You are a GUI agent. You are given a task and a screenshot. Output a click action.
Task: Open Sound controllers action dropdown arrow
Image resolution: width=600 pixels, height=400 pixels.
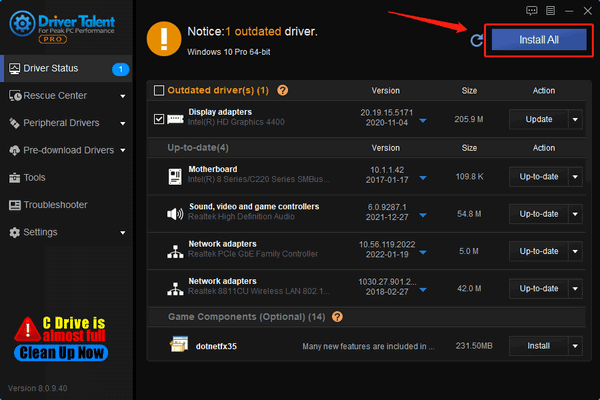coord(575,214)
